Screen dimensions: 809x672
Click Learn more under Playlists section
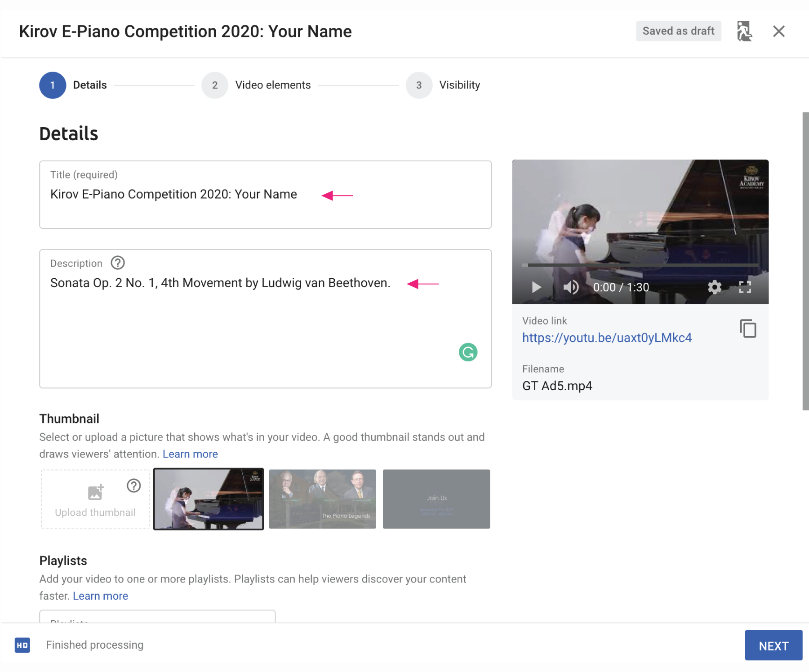[100, 596]
